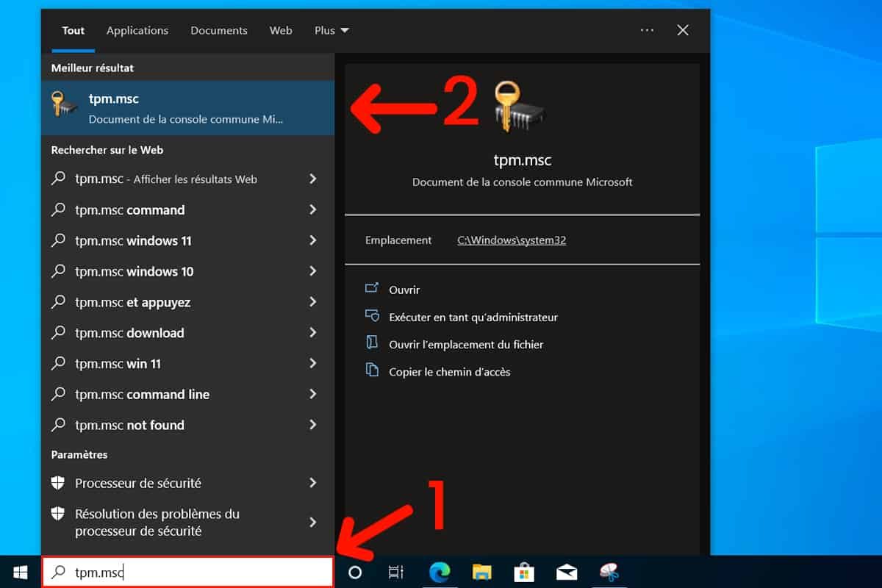Open Microsoft Store from the taskbar
The height and width of the screenshot is (588, 882).
click(524, 573)
